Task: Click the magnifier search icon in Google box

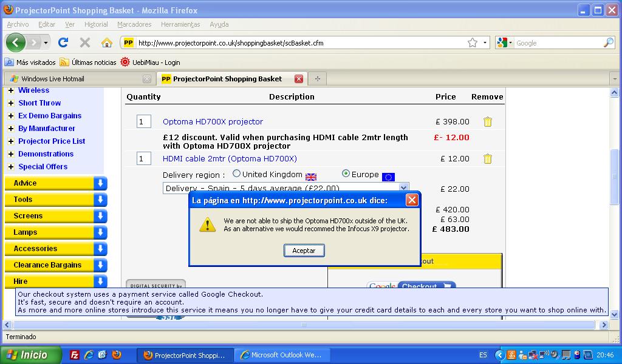Action: [x=609, y=43]
